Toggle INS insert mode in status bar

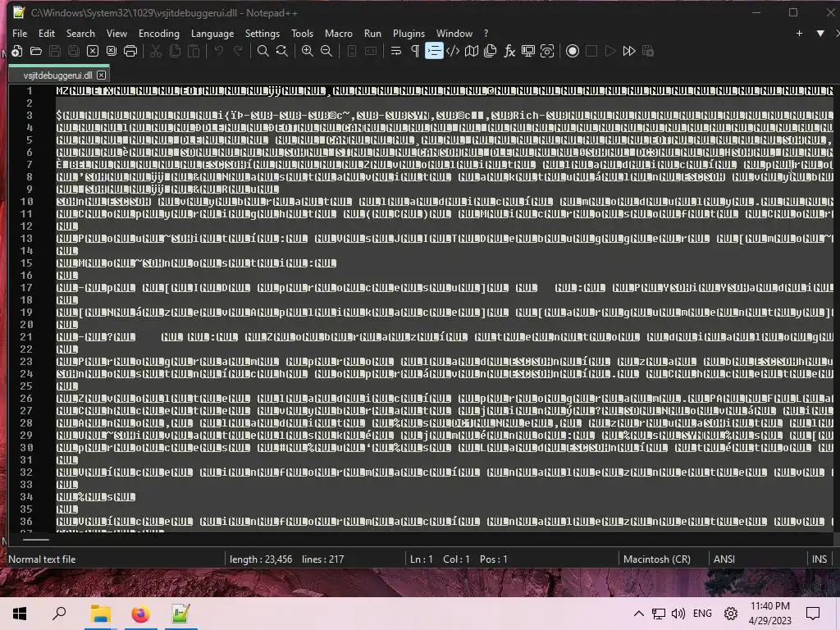click(x=819, y=559)
